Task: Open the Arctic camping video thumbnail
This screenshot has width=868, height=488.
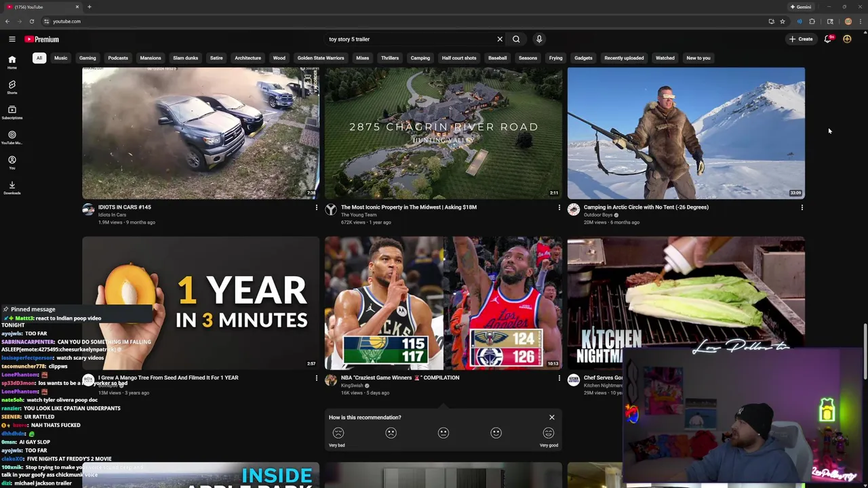Action: pos(686,133)
